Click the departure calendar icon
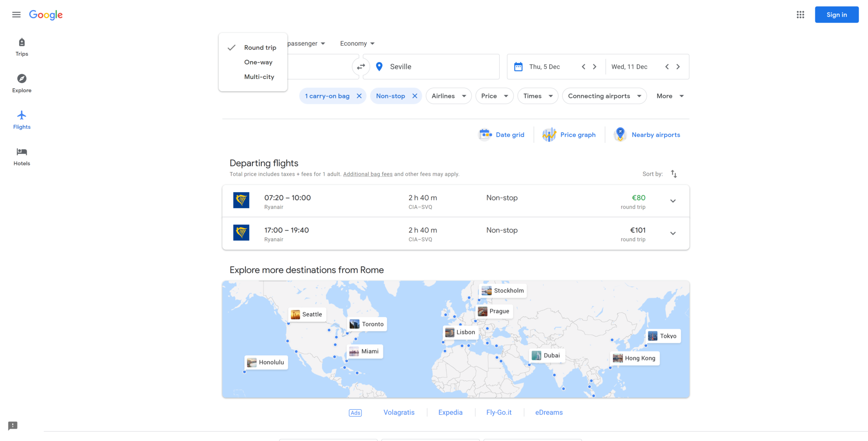868x441 pixels. 518,67
